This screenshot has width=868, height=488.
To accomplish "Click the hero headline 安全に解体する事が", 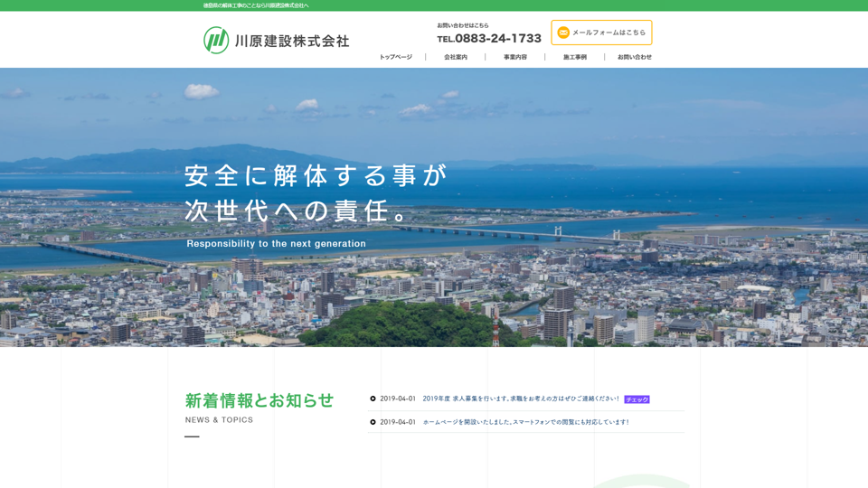I will coord(316,174).
